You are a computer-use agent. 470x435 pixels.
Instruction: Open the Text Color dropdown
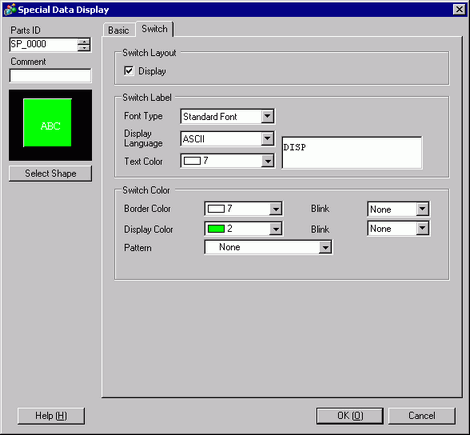(227, 161)
